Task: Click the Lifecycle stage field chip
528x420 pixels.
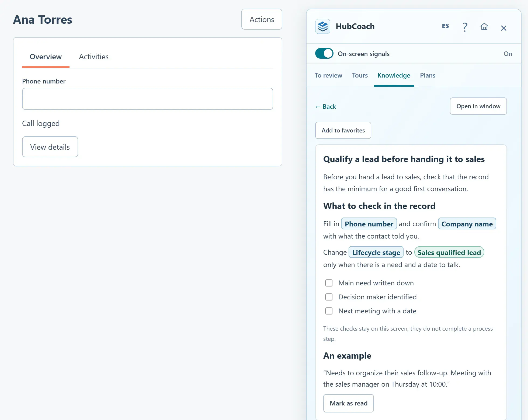Action: tap(376, 252)
